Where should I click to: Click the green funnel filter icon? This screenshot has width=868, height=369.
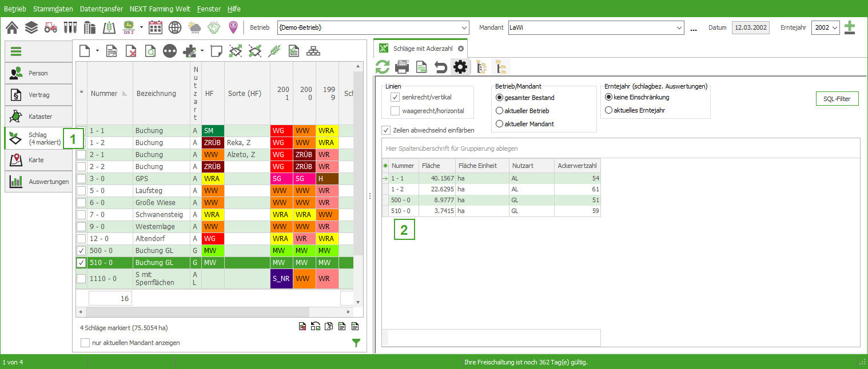pos(356,343)
